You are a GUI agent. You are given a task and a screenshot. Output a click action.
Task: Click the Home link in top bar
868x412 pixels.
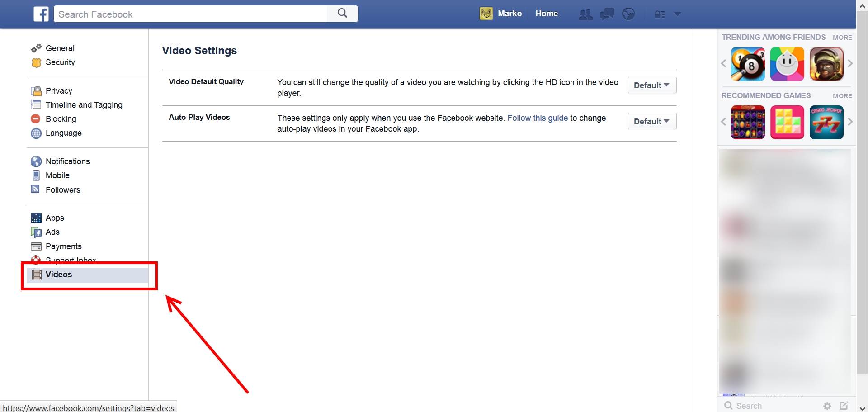pos(546,14)
